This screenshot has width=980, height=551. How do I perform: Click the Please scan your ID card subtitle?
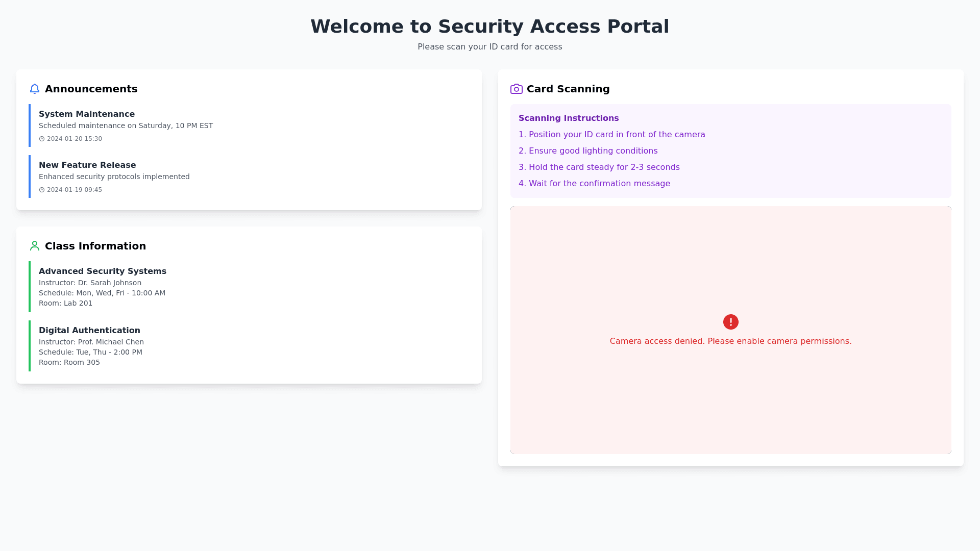tap(489, 47)
